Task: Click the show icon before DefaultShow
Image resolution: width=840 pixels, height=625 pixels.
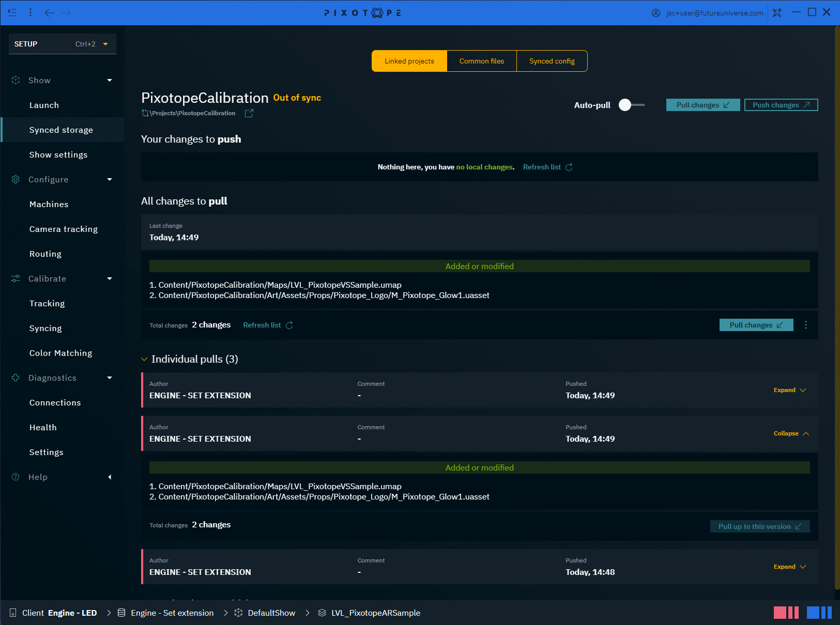Action: click(238, 613)
